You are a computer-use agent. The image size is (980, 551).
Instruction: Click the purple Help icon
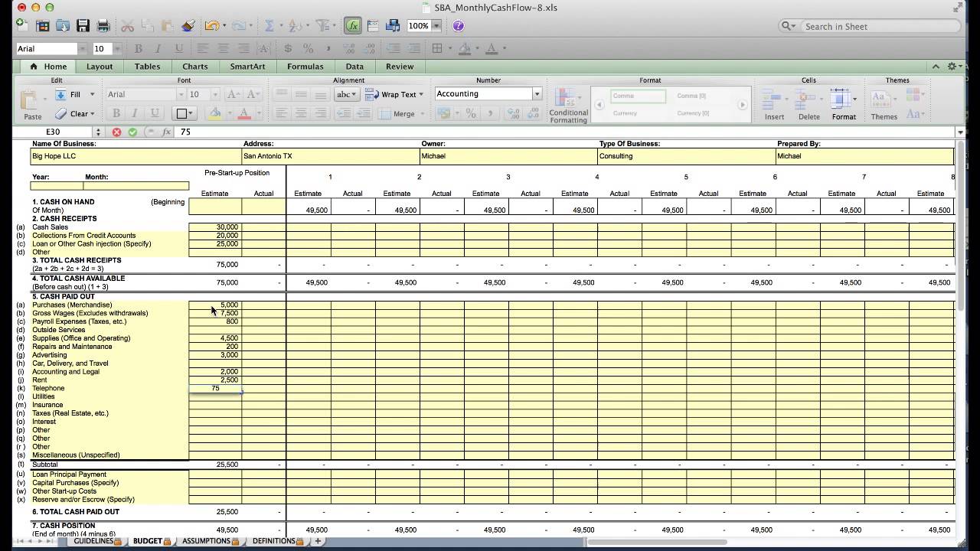click(x=458, y=25)
